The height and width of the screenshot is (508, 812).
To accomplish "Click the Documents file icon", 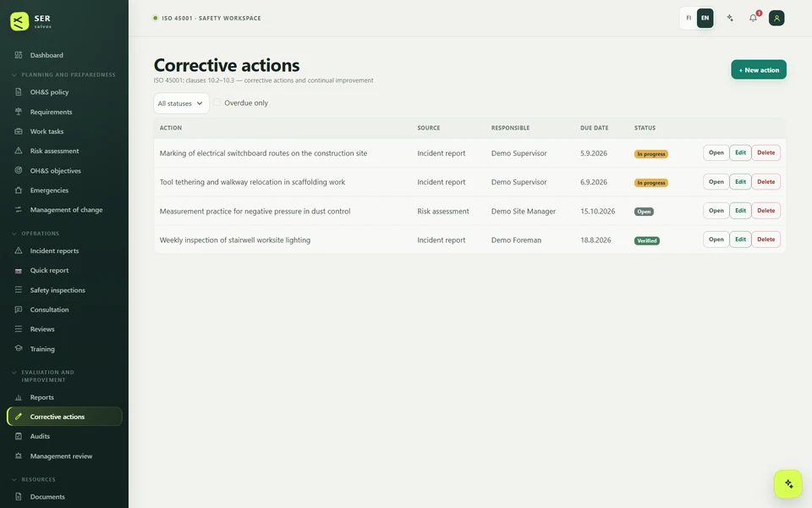I will pyautogui.click(x=19, y=497).
